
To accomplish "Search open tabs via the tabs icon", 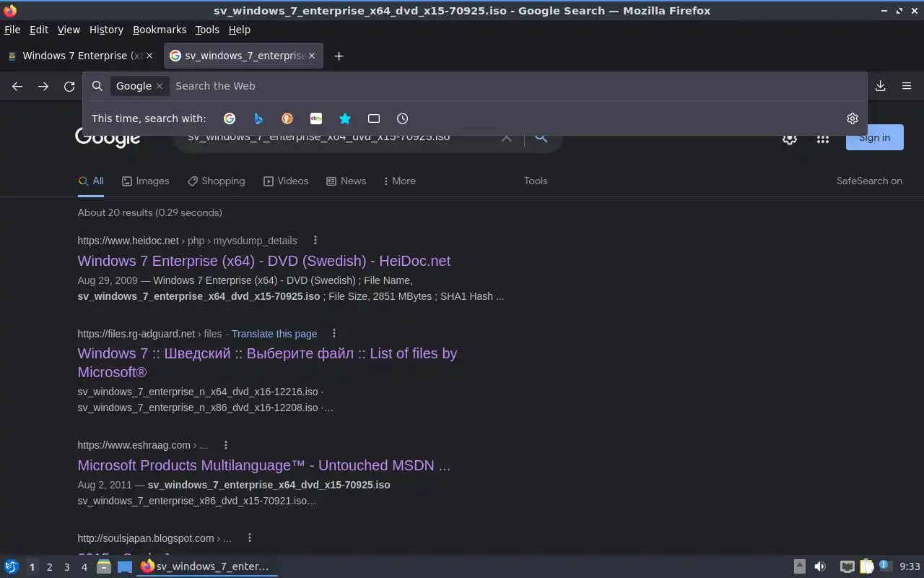I will 374,118.
